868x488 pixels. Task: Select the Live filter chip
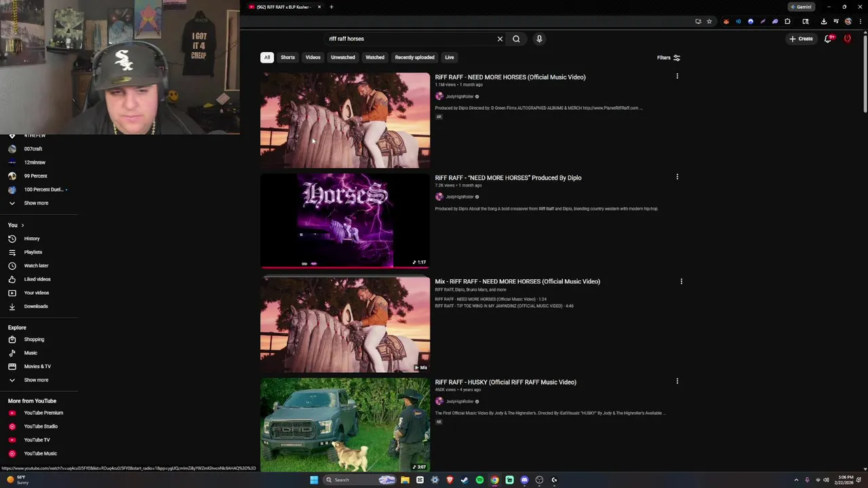point(450,58)
